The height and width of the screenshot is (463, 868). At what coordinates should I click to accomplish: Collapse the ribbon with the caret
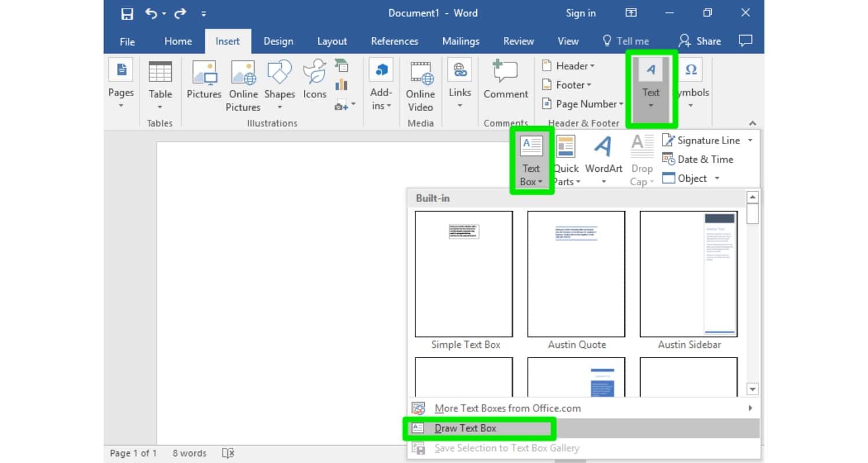(x=752, y=123)
